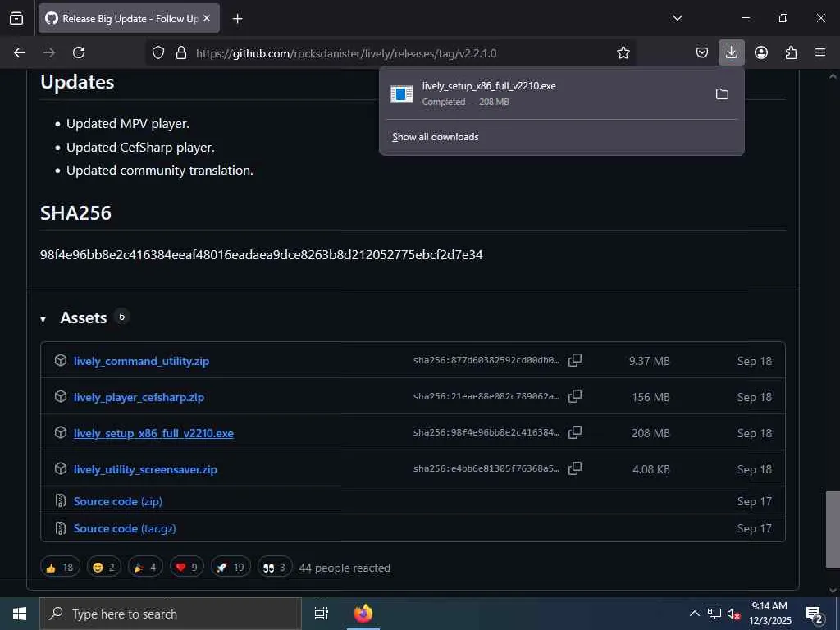Click the SHA256 hash string 98f4e96bb8e2c...
840x630 pixels.
click(x=262, y=254)
